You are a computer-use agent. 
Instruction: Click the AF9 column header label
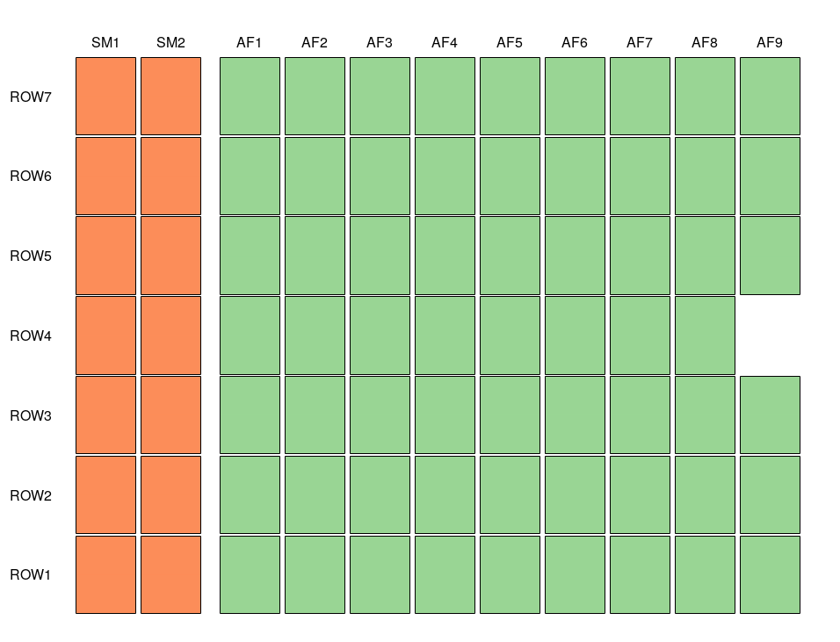(770, 42)
